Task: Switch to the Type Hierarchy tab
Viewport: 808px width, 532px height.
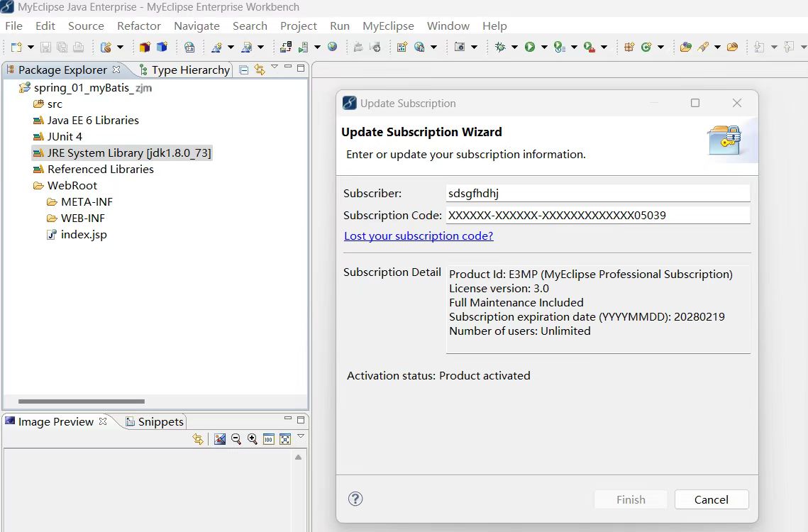Action: pos(184,70)
